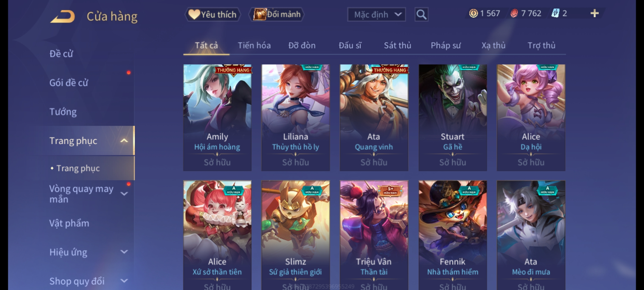Open Gói đề cử in sidebar

pyautogui.click(x=69, y=83)
